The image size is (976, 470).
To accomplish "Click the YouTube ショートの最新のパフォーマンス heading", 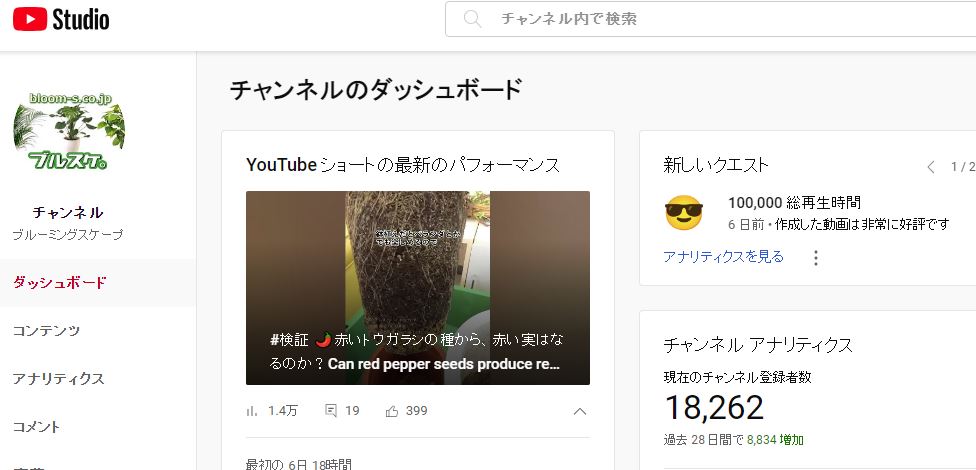I will (403, 165).
